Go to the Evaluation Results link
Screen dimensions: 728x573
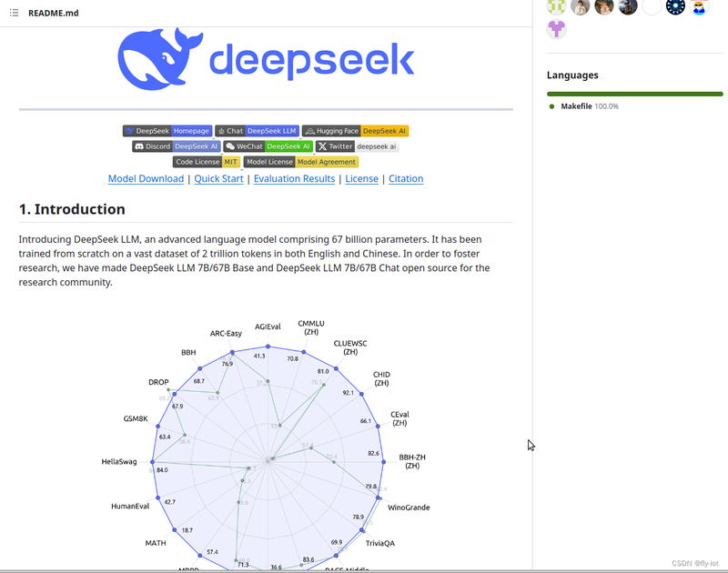click(294, 179)
